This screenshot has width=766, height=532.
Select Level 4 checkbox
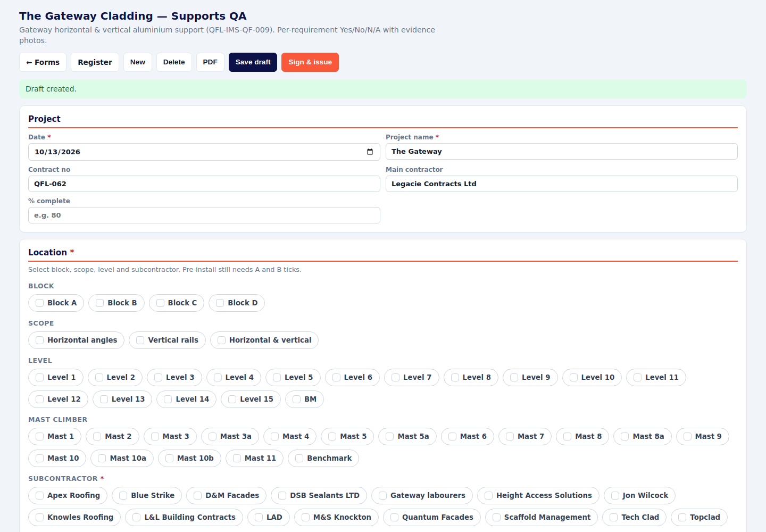(218, 378)
